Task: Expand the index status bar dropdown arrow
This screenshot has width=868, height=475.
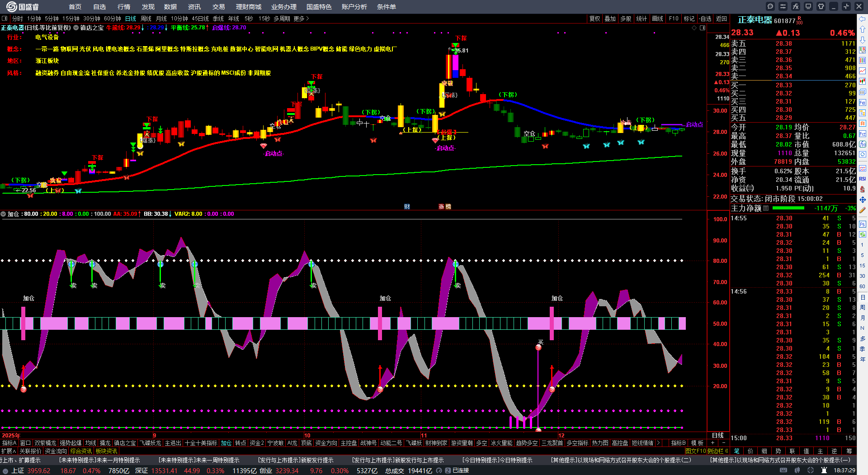Action: (5, 470)
